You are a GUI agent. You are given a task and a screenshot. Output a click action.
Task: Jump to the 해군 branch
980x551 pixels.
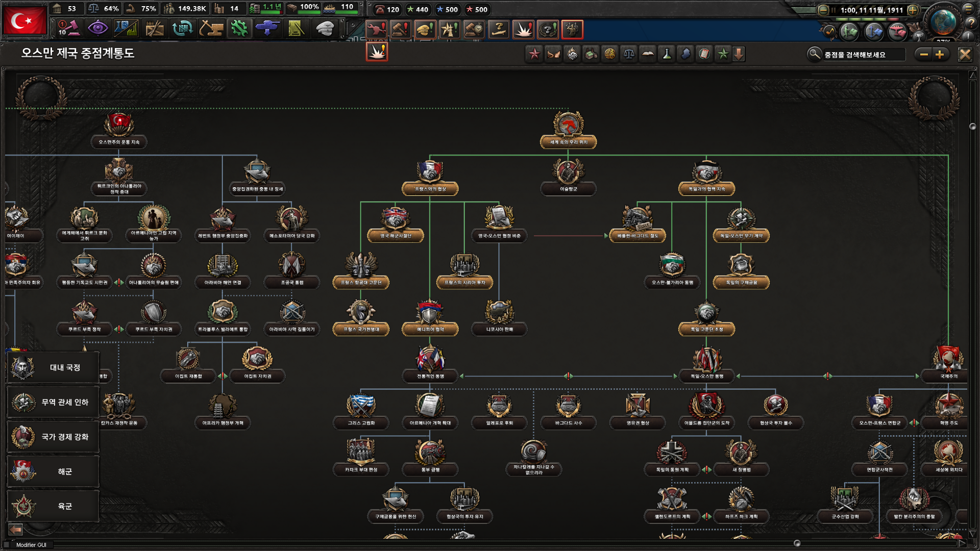click(x=53, y=471)
